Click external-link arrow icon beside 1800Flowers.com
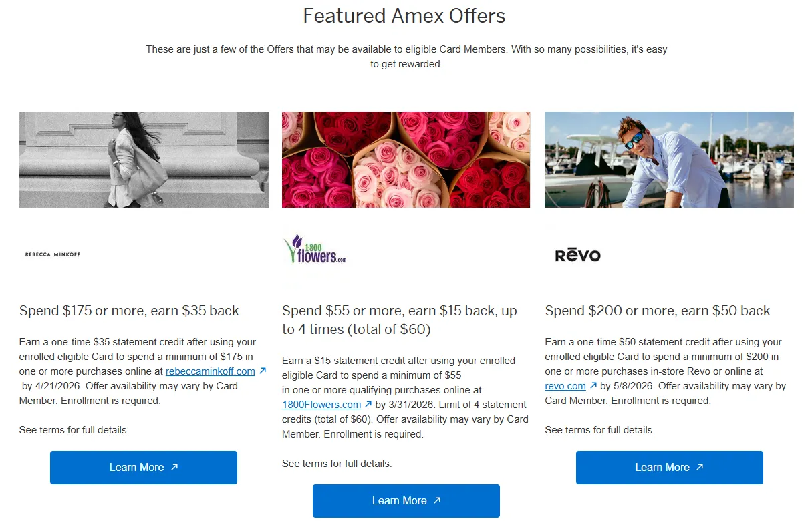The image size is (812, 521). [368, 404]
